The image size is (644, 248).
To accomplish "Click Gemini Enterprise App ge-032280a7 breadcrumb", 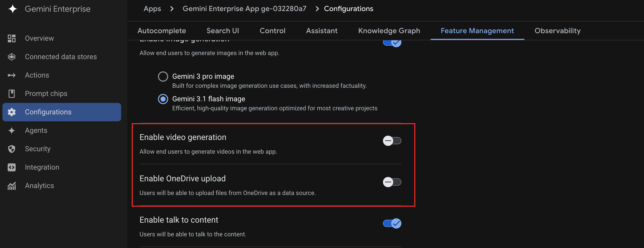I will [x=244, y=9].
